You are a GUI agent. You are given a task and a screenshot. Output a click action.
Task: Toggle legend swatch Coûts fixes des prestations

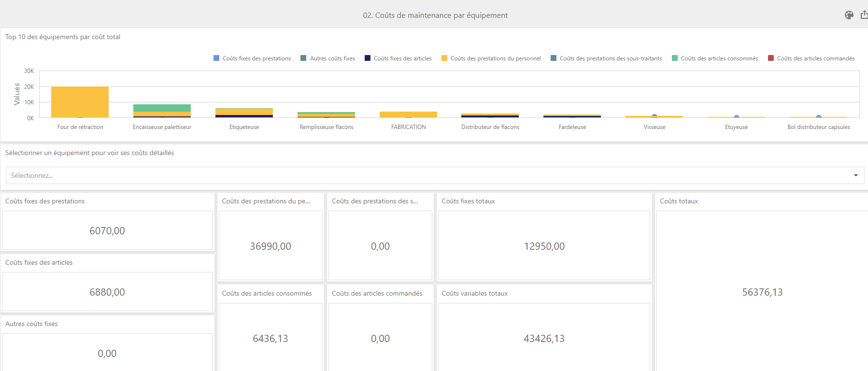point(216,58)
